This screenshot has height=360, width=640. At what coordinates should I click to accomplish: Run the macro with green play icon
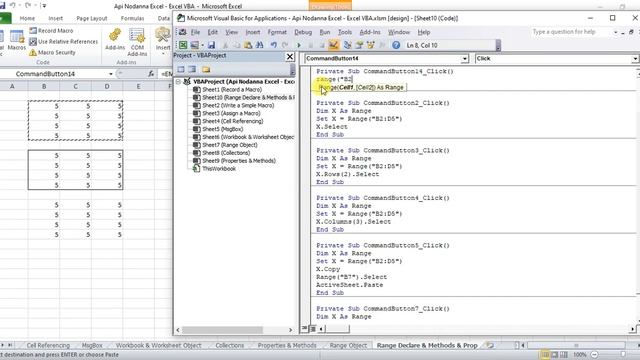coord(299,45)
